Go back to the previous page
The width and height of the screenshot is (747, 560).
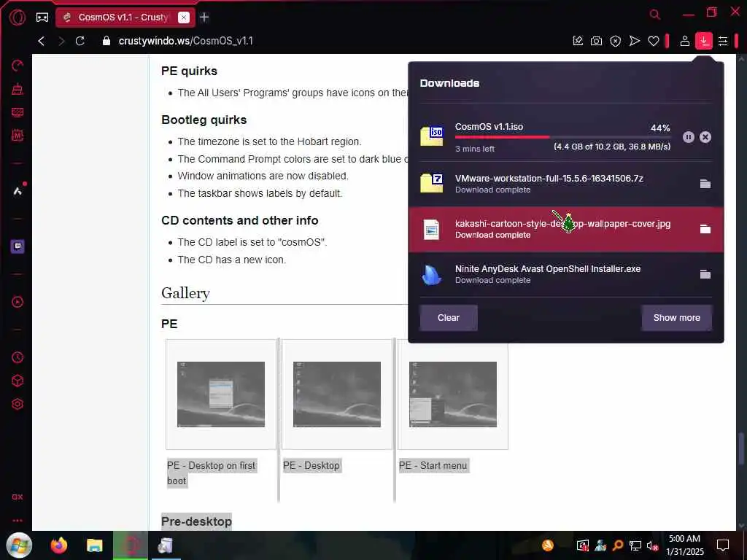click(x=42, y=41)
